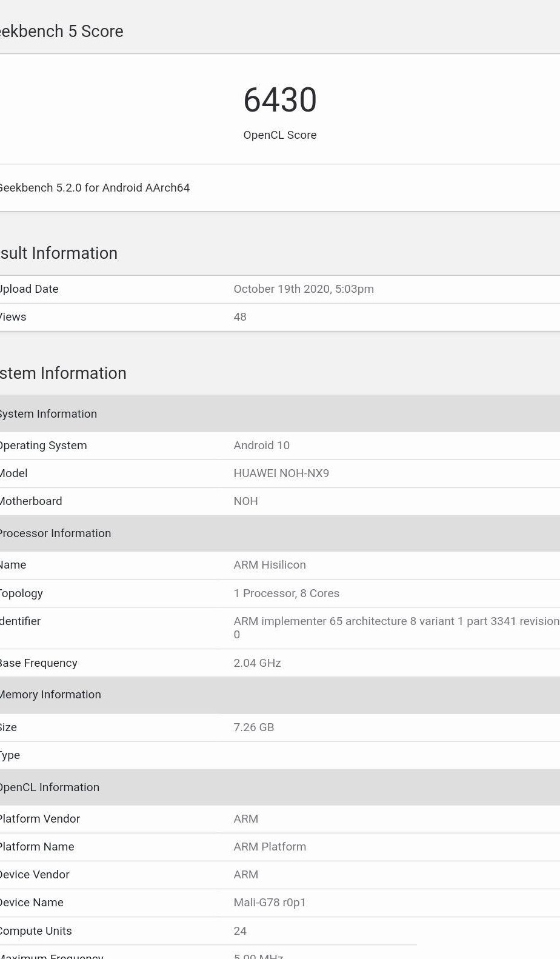The height and width of the screenshot is (959, 560).
Task: Click the HUAWEI NOH-NX9 model value
Action: [281, 473]
